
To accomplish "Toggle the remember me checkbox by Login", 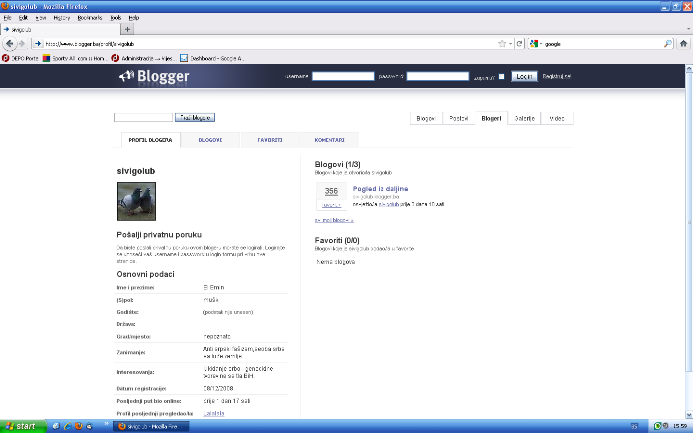I will (x=501, y=76).
